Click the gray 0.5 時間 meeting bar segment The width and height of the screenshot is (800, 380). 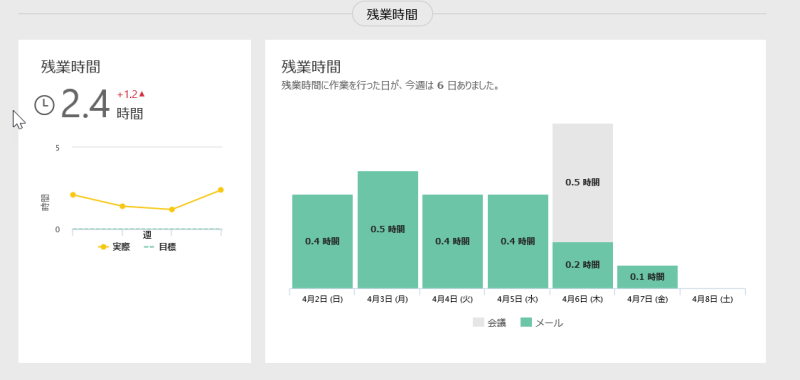[583, 183]
